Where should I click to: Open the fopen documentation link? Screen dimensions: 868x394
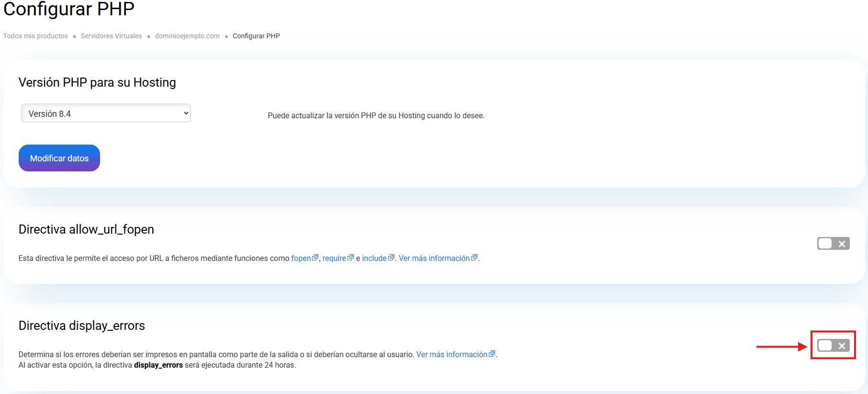pyautogui.click(x=301, y=259)
